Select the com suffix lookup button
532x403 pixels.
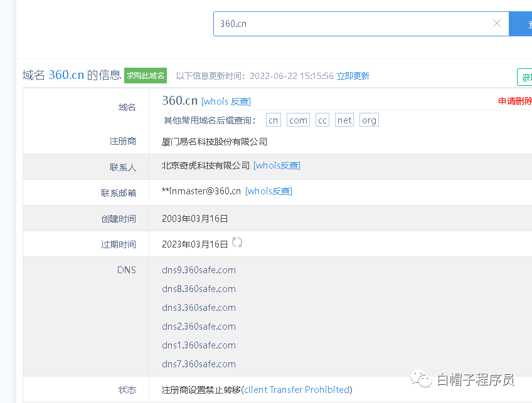298,120
